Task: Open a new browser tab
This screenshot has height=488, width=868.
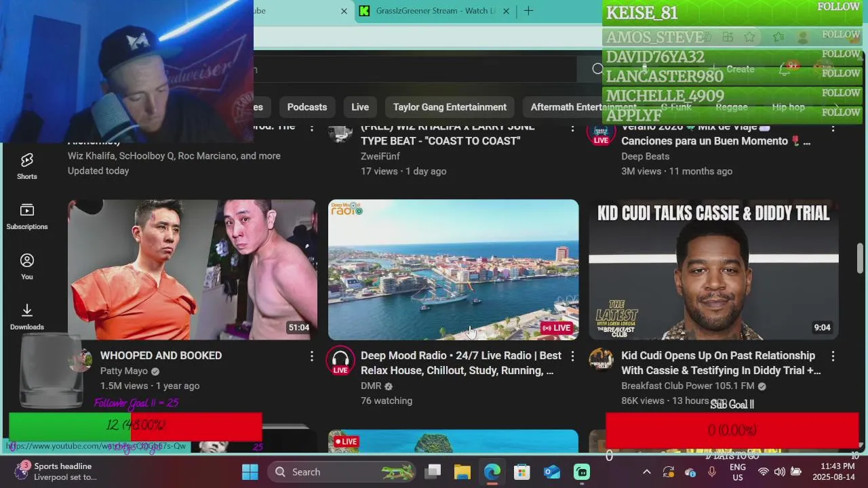Action: click(x=528, y=11)
